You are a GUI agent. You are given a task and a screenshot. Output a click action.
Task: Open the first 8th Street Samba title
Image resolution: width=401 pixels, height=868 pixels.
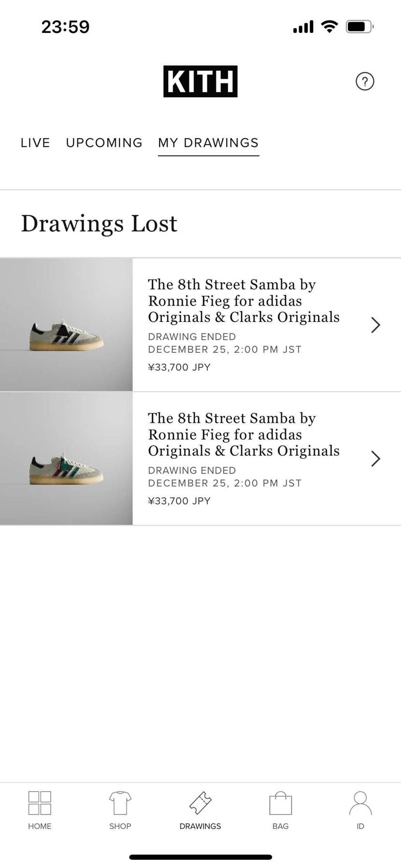click(x=243, y=301)
